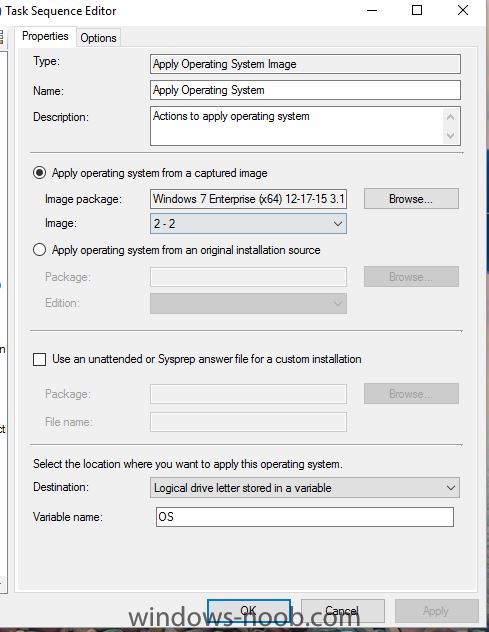Click the OK button
This screenshot has width=489, height=632.
(x=249, y=611)
